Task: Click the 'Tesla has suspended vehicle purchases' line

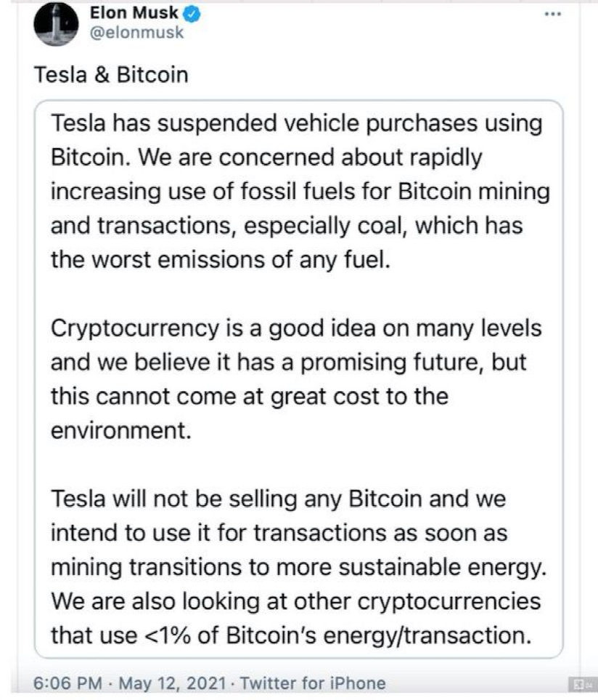Action: click(296, 123)
